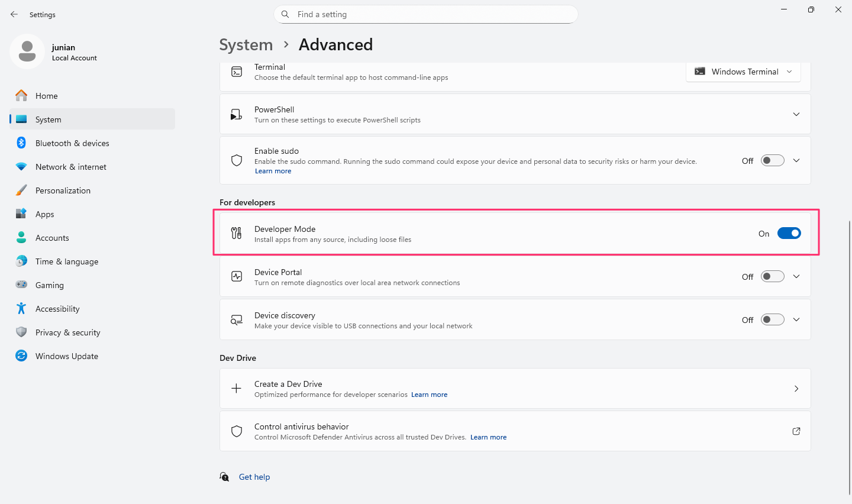Click the Device Portal pulse icon
The image size is (852, 504).
click(x=237, y=276)
